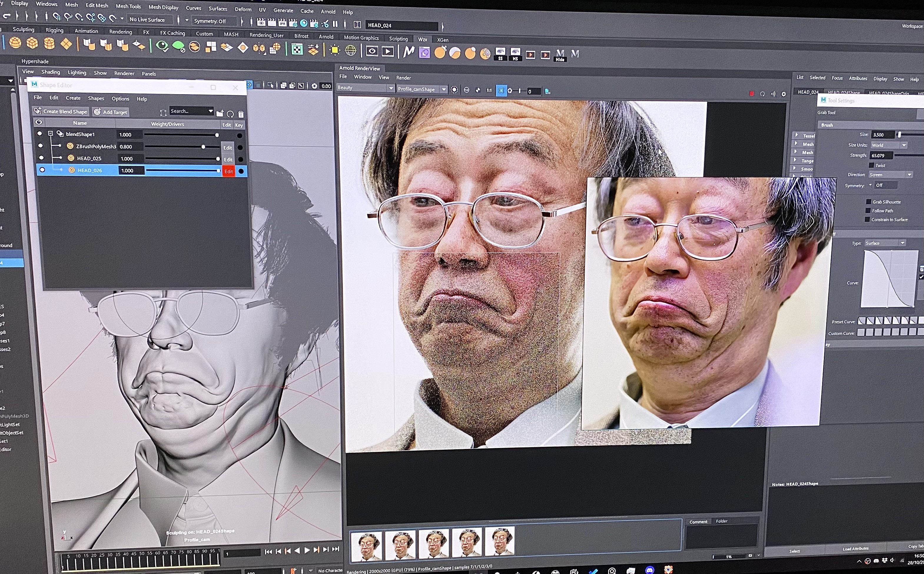Click Edit button for HEAD_025
The height and width of the screenshot is (574, 924).
tap(228, 160)
